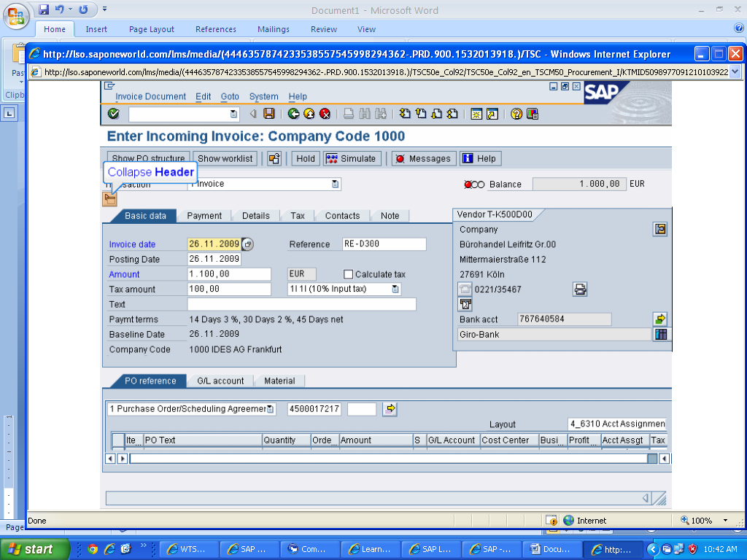Click the Create New Session icon
This screenshot has width=747, height=560.
click(x=476, y=114)
